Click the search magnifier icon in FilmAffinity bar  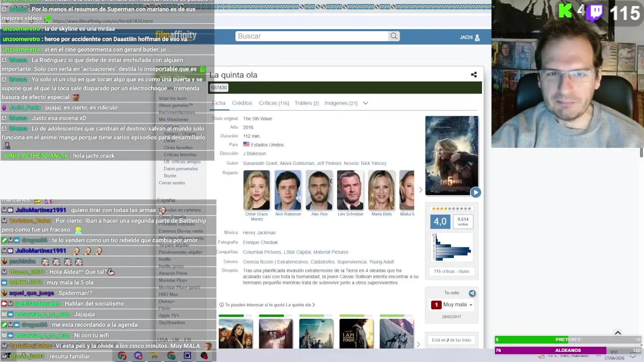394,36
